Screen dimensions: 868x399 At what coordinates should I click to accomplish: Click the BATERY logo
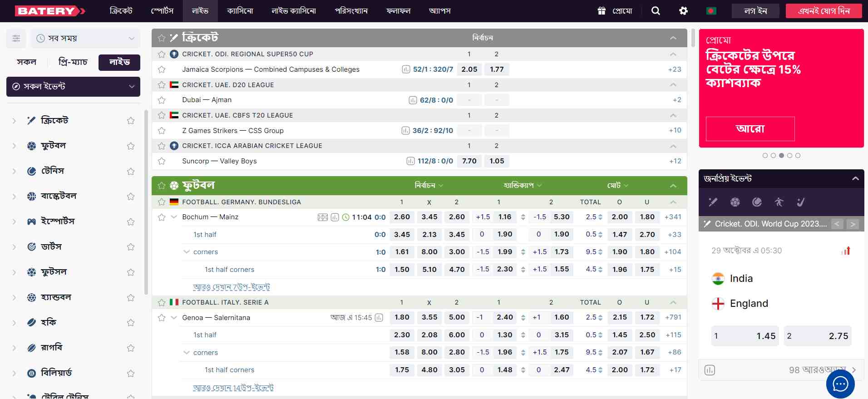point(50,11)
